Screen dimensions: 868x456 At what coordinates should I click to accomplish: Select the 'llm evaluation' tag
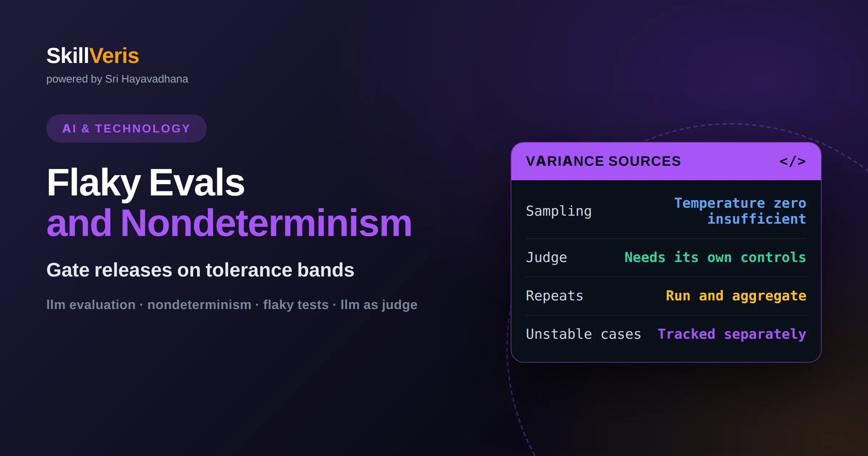click(x=91, y=305)
